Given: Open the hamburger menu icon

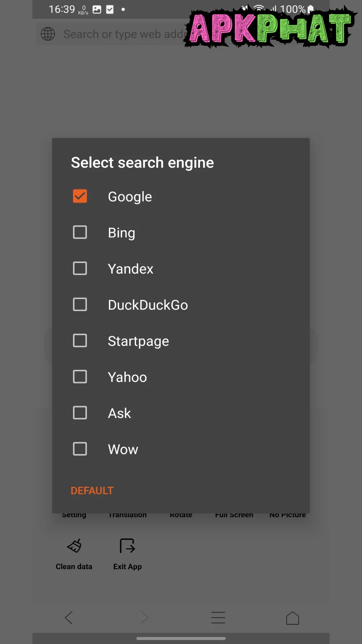Looking at the screenshot, I should click(218, 618).
